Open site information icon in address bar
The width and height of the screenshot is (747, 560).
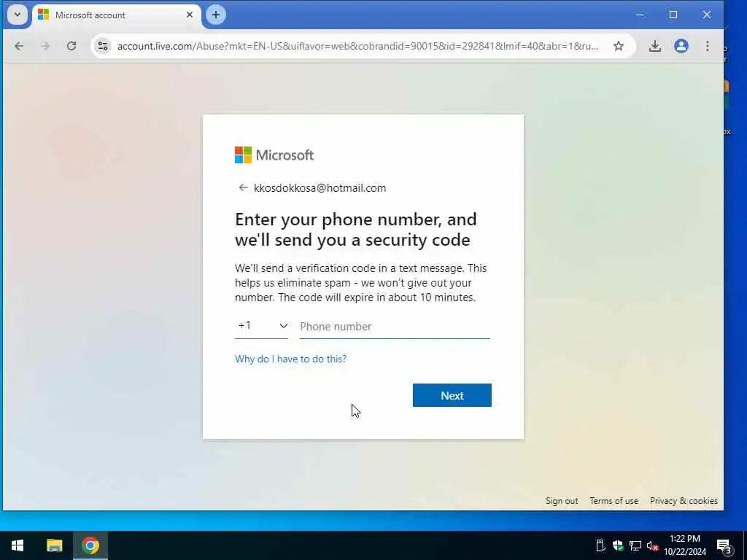tap(102, 46)
